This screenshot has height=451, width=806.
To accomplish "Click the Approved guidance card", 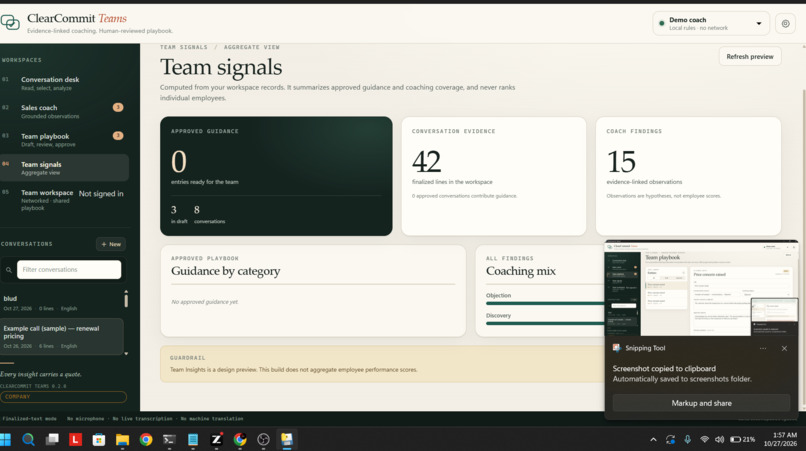I will (x=276, y=176).
